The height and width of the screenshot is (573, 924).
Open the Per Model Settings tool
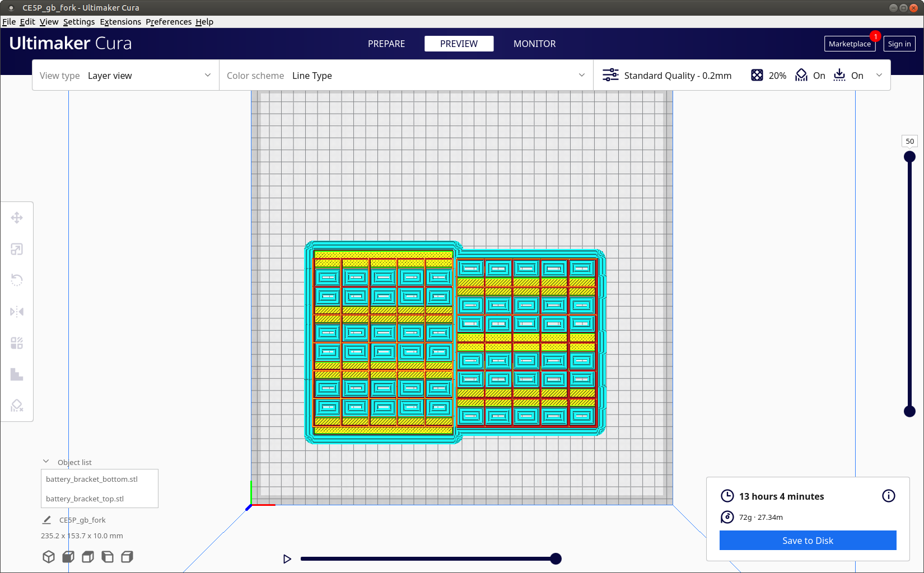17,343
